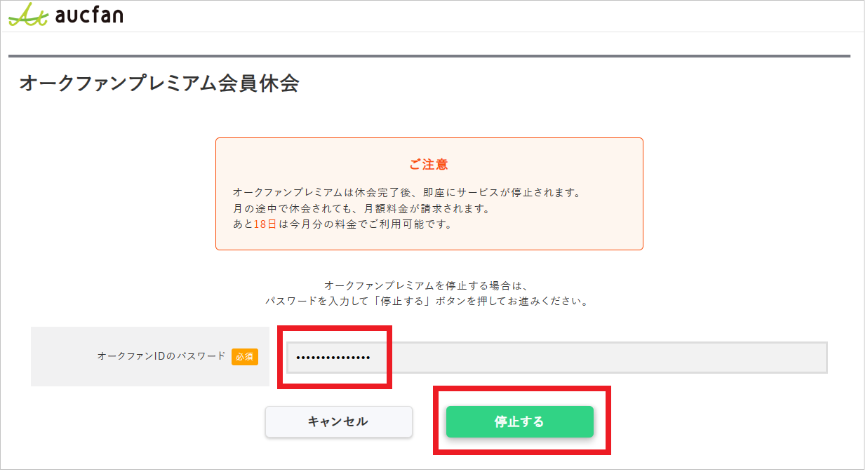Click the aucfan header navigation bar
Screen dimensions: 868x474
434,15
